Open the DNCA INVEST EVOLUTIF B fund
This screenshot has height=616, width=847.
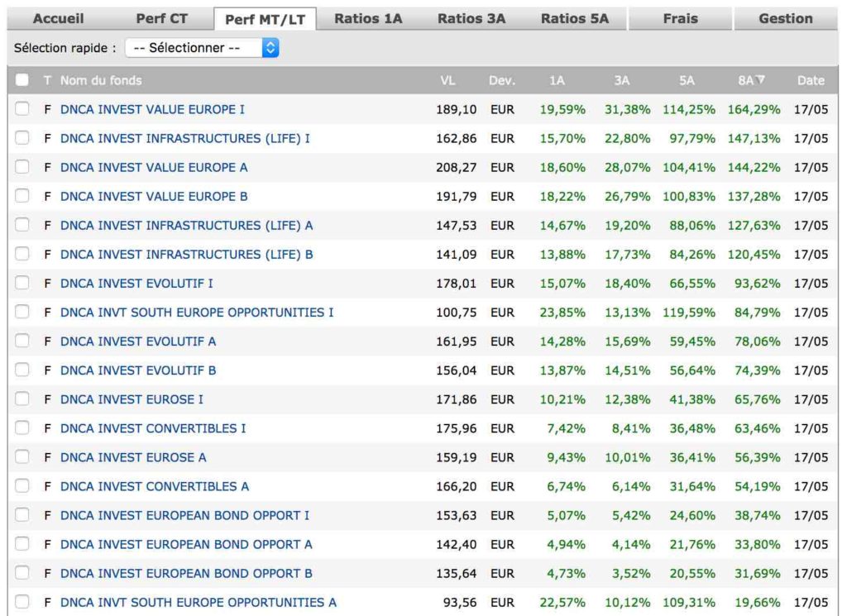[138, 370]
